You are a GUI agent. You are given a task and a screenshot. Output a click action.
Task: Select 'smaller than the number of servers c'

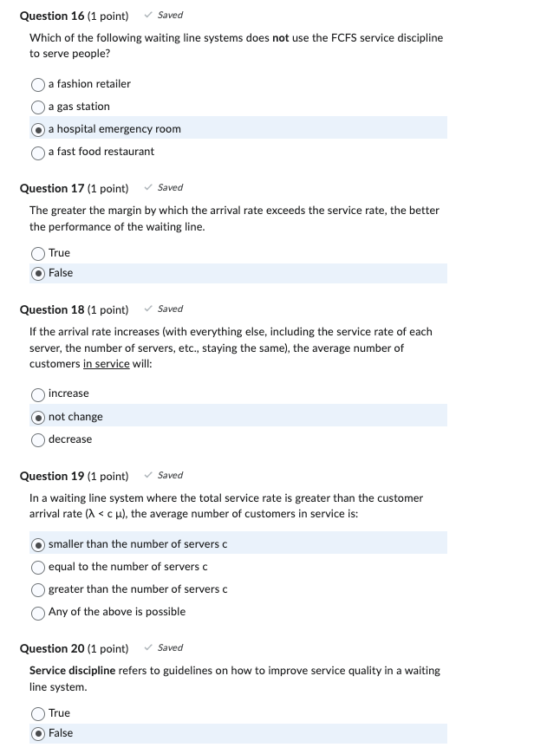(38, 543)
